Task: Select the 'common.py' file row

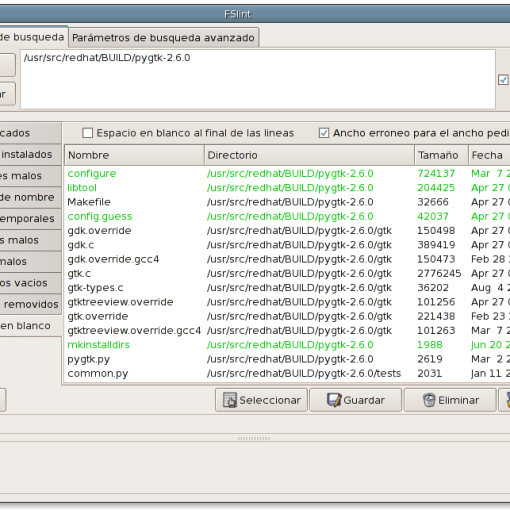Action: [287, 373]
